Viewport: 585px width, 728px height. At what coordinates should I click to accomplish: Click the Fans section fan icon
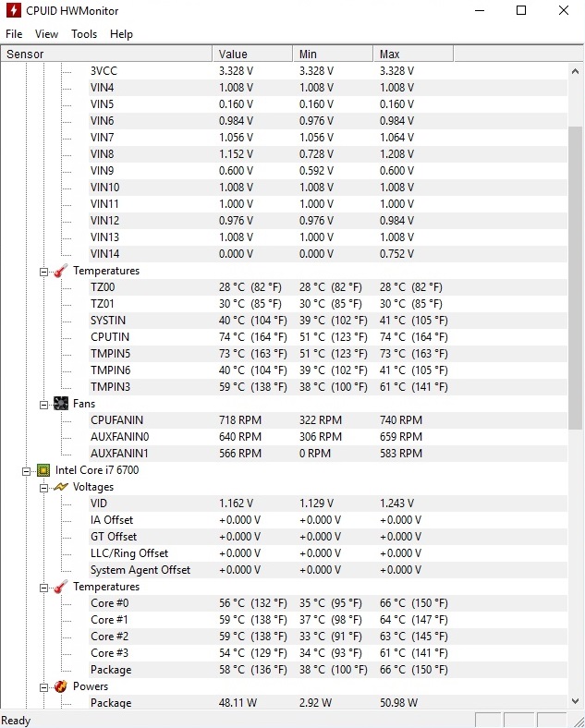(x=61, y=404)
